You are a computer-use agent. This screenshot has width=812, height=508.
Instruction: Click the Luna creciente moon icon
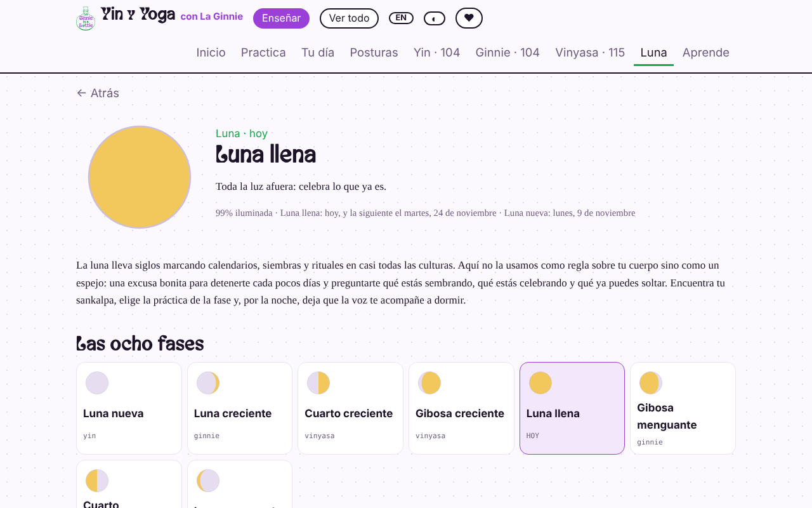[208, 383]
